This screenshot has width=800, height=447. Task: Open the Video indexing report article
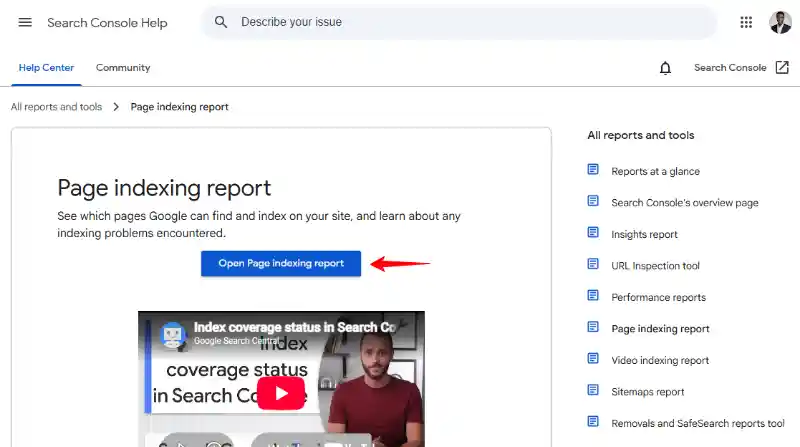point(660,361)
